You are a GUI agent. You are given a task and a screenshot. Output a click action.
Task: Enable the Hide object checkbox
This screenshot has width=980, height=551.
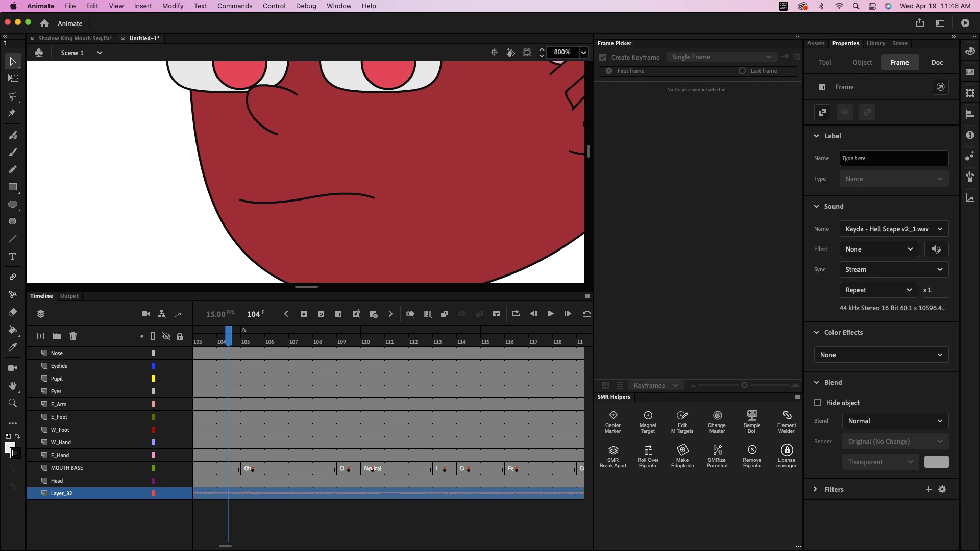[818, 403]
